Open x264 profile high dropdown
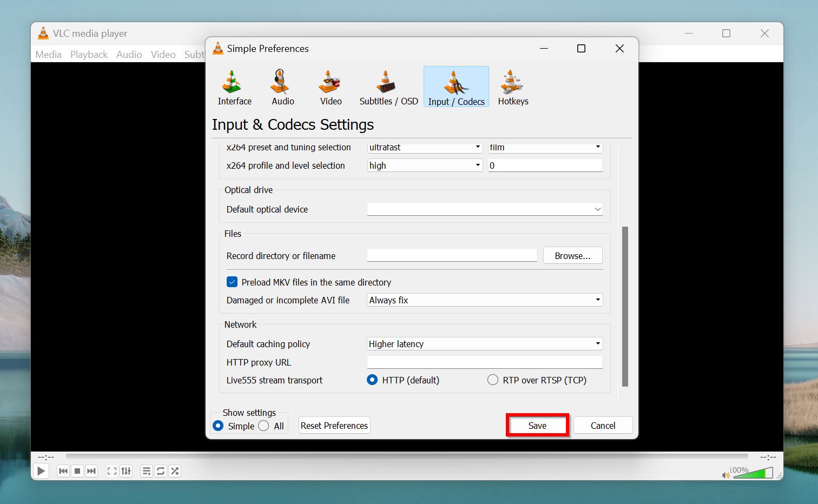 point(425,165)
